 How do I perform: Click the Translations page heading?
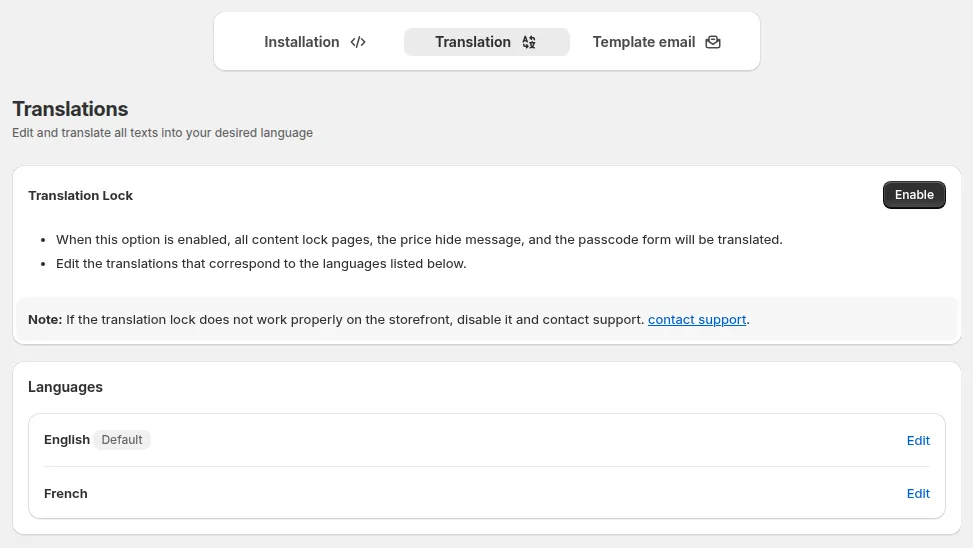click(70, 109)
